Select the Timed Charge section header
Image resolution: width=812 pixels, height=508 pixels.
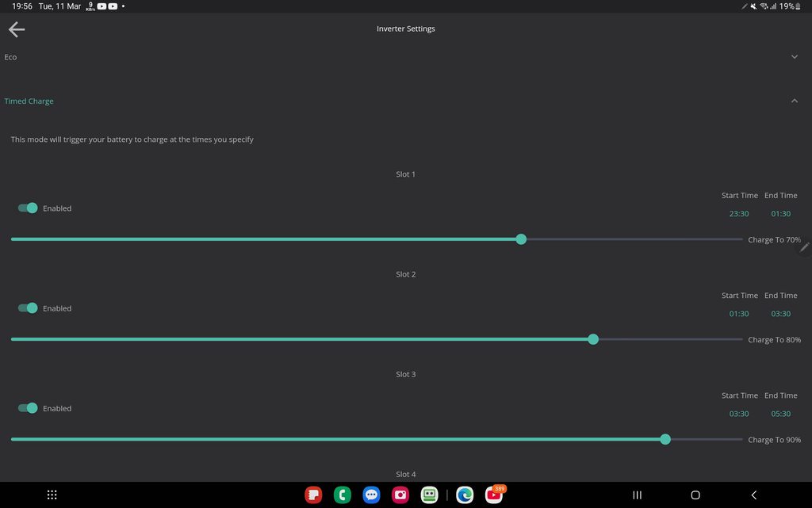coord(29,101)
